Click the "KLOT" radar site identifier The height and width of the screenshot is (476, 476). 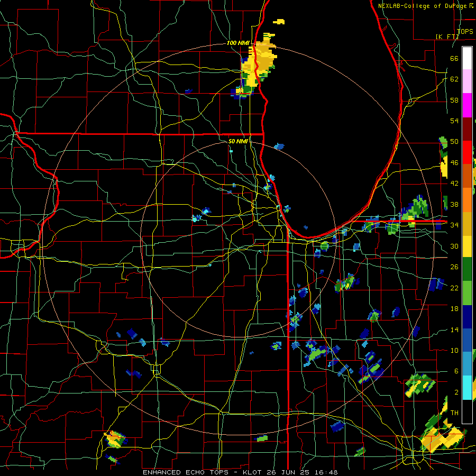(253, 472)
